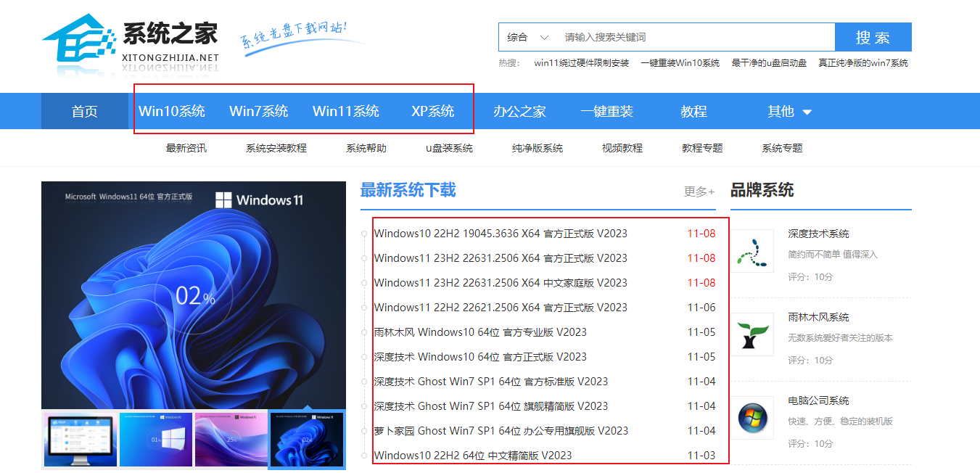The width and height of the screenshot is (980, 473).
Task: Open 萝卜家园 Ghost Win7 SP1 办公专用旗舰版
Action: pos(501,431)
